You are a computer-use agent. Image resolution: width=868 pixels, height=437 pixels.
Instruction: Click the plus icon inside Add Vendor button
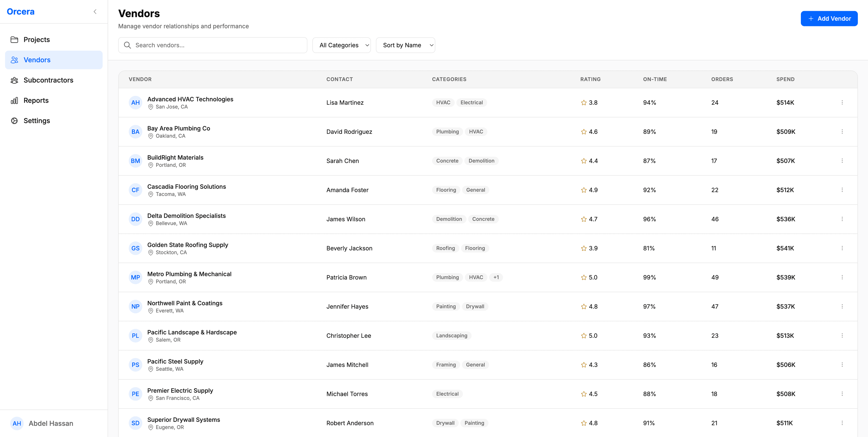point(811,19)
